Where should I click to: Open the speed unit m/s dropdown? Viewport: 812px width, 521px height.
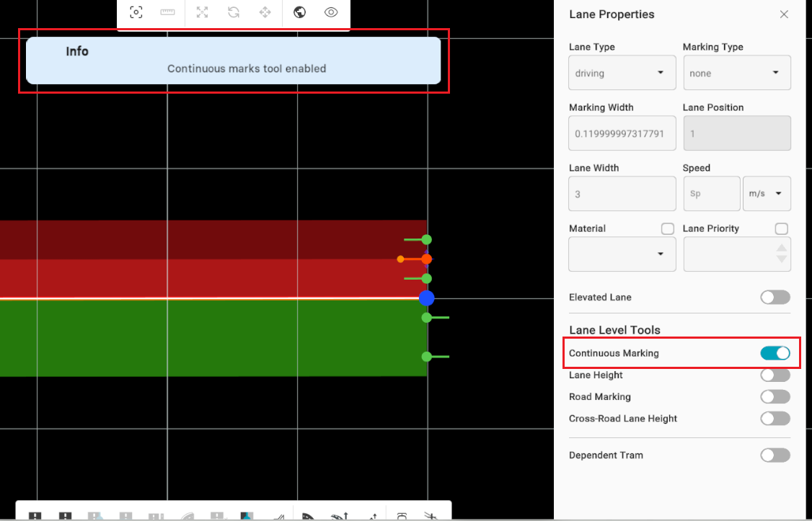[x=767, y=194]
